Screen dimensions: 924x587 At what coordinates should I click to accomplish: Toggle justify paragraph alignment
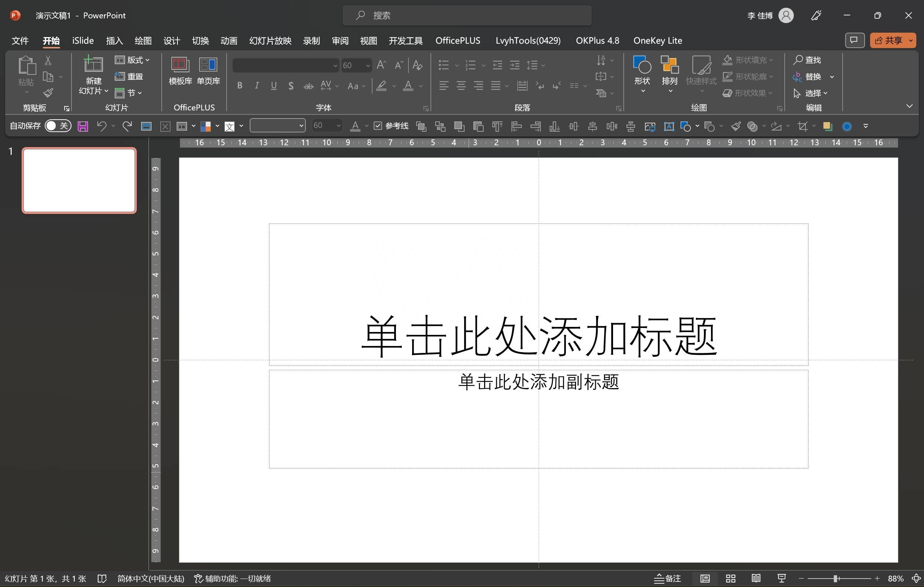[495, 85]
